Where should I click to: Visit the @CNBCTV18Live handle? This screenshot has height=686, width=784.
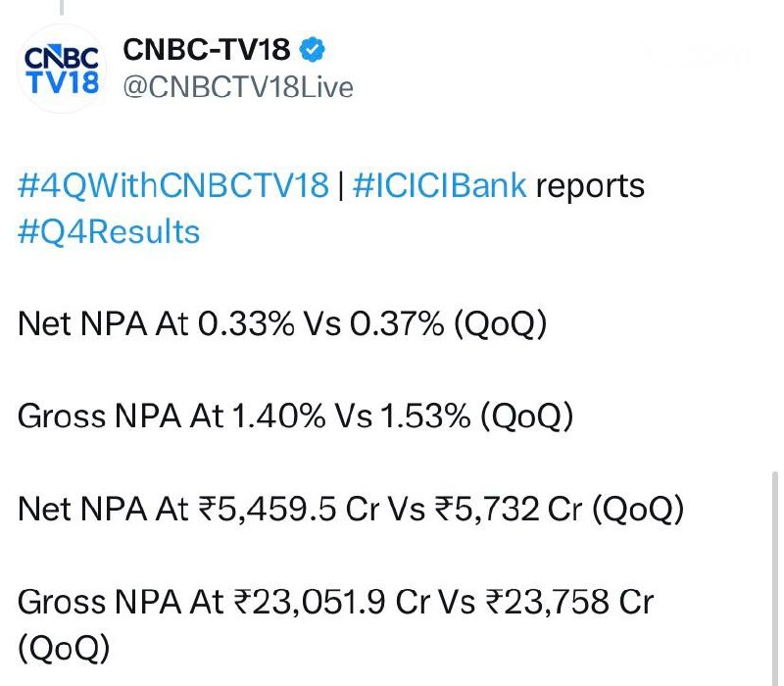point(236,86)
